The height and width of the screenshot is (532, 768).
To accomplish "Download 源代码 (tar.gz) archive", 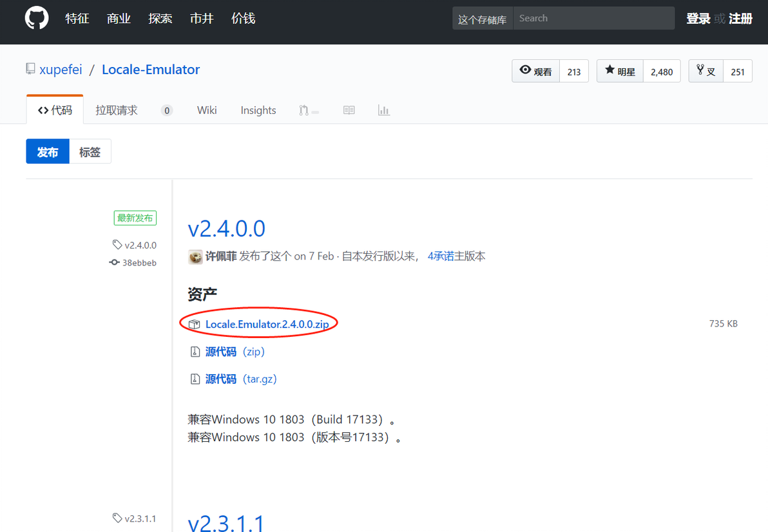I will pos(241,379).
